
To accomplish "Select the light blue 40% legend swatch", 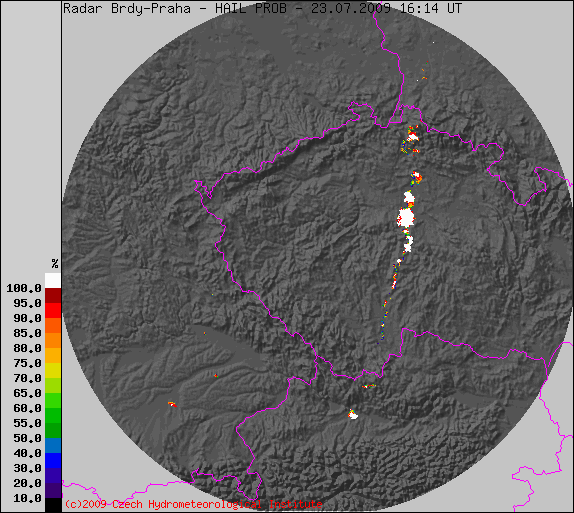I will tap(53, 446).
